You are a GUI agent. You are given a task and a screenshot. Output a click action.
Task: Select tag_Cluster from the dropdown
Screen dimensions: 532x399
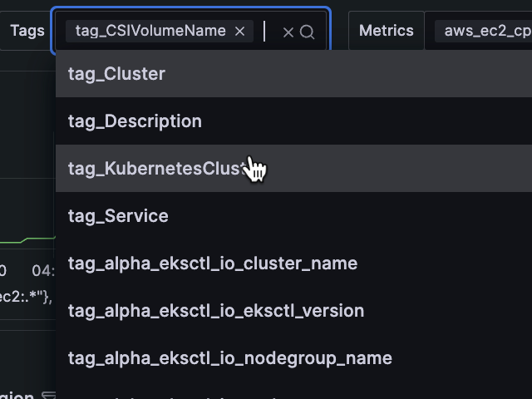[116, 74]
